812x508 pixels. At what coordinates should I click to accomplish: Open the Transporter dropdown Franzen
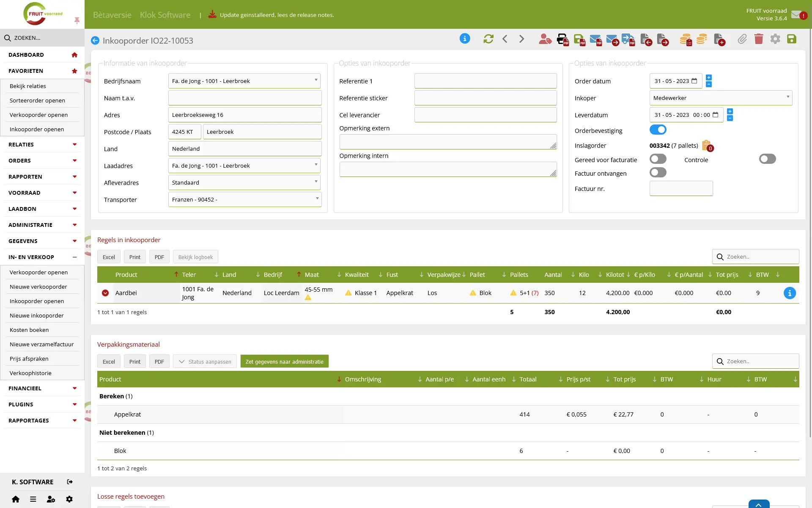pyautogui.click(x=245, y=199)
